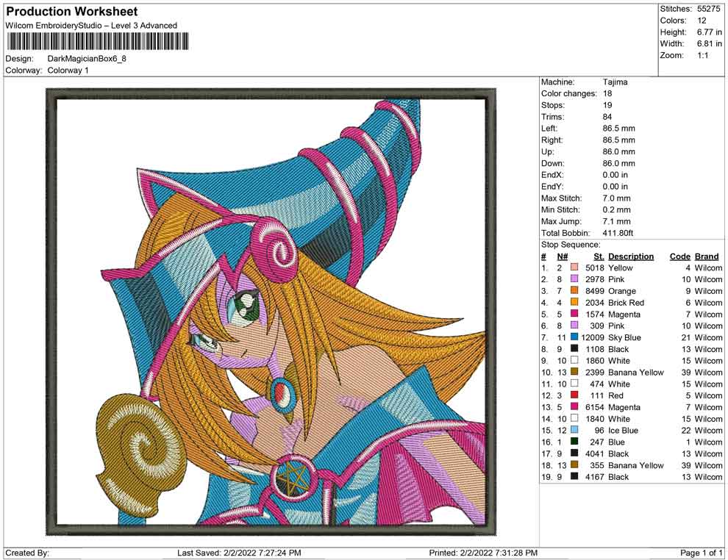Click the Min Stitch value '0.2 mm'
Viewport: 728px width, 560px height.
[x=616, y=209]
